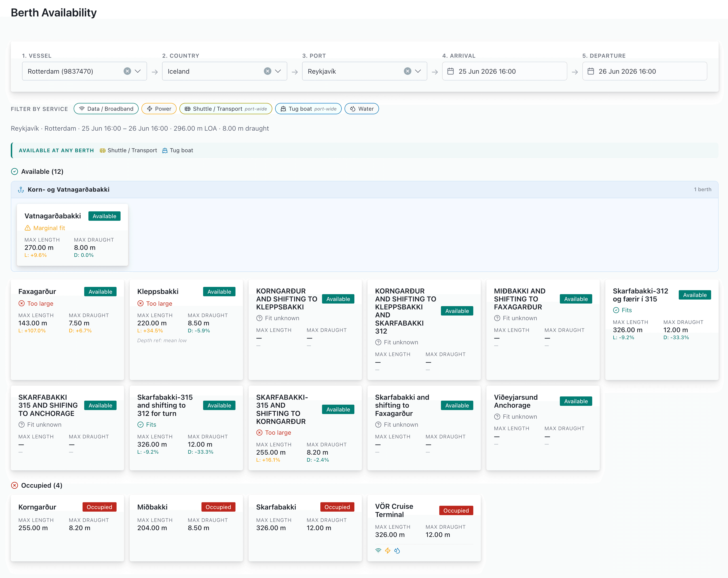Toggle the Data / Broadband service filter
This screenshot has width=728, height=578.
point(106,109)
